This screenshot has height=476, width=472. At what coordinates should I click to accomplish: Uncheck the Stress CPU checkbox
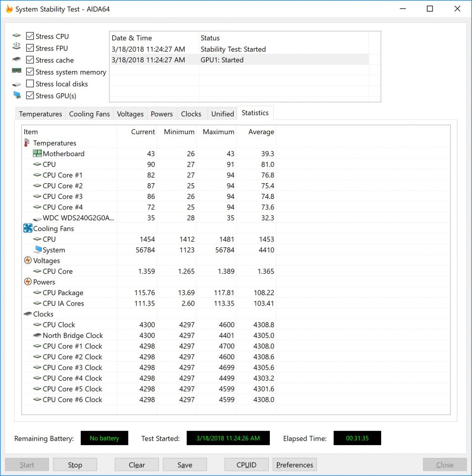point(30,36)
